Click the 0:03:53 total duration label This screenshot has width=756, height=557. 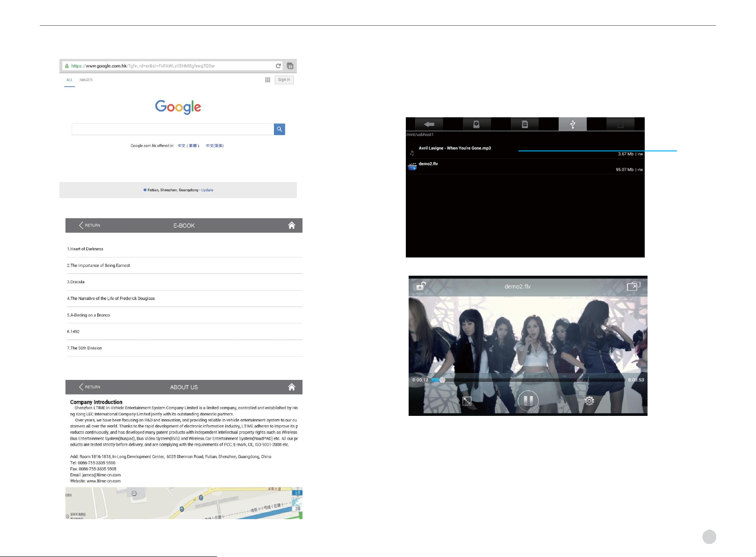pos(636,380)
